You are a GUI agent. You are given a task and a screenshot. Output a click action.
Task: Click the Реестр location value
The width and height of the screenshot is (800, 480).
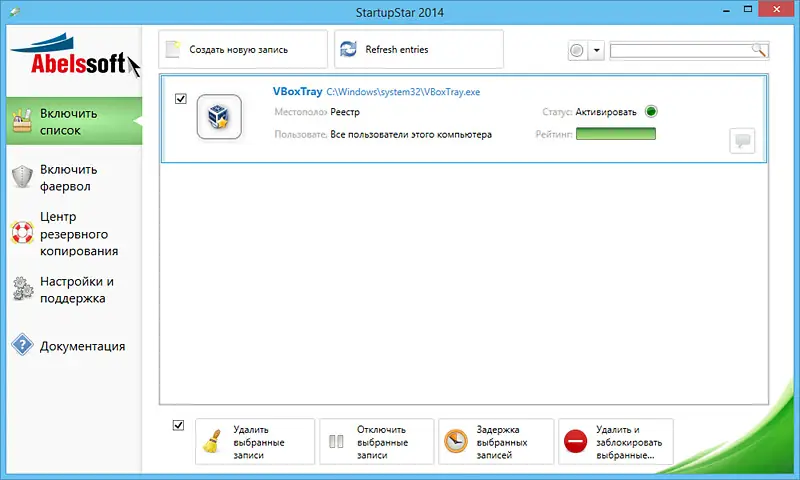tap(345, 112)
